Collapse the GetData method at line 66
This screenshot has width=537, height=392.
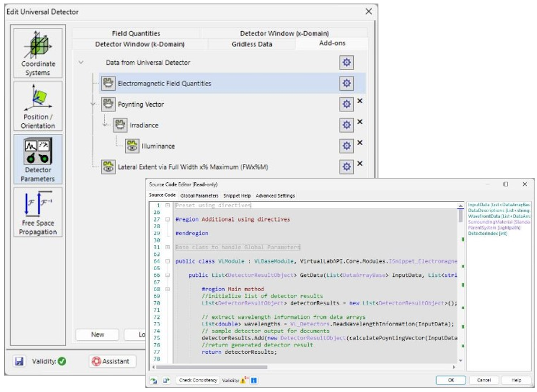pyautogui.click(x=167, y=275)
